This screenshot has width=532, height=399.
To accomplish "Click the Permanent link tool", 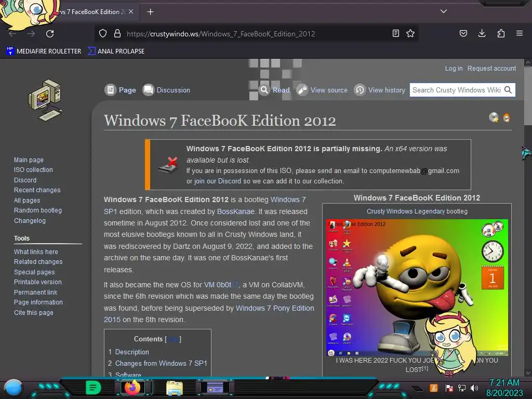I will click(35, 292).
